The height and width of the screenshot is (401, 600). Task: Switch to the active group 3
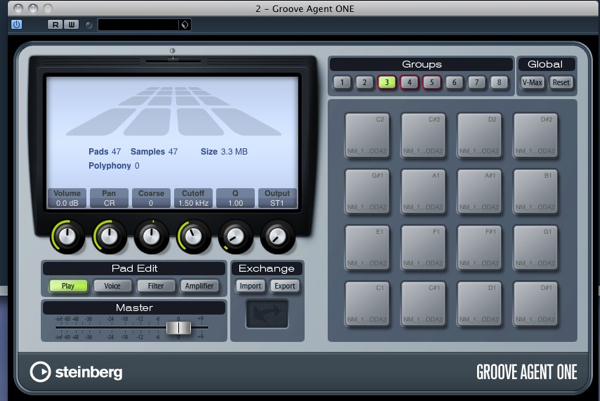387,82
